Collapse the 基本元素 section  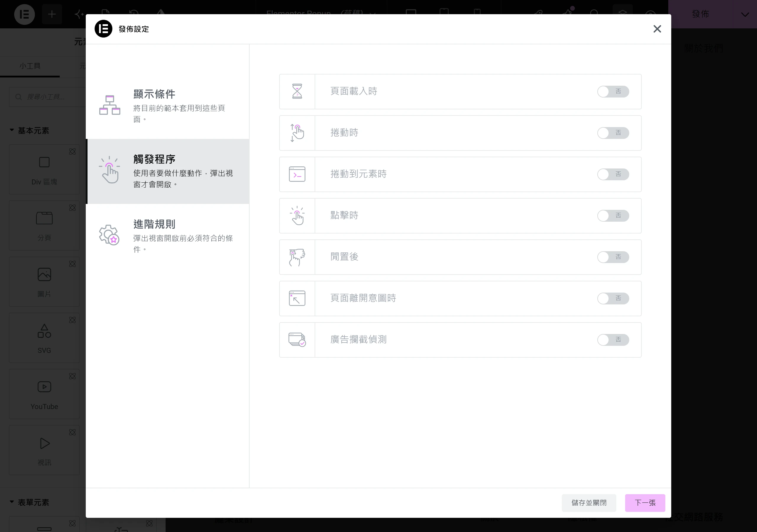coord(29,131)
